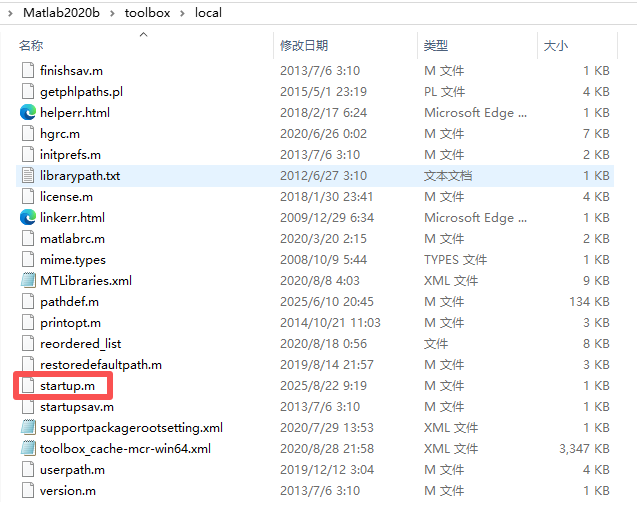Select the file named finishsav.m
This screenshot has width=637, height=511.
tap(72, 71)
